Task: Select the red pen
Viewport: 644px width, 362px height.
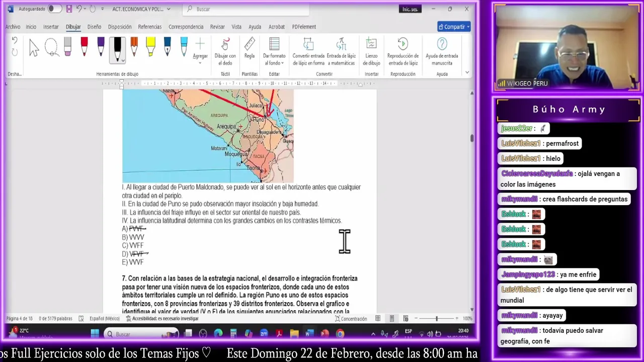Action: 84,47
